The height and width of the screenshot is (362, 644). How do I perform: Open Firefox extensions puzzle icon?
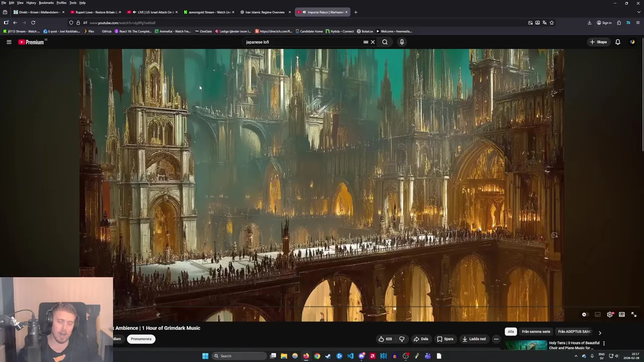[619, 23]
